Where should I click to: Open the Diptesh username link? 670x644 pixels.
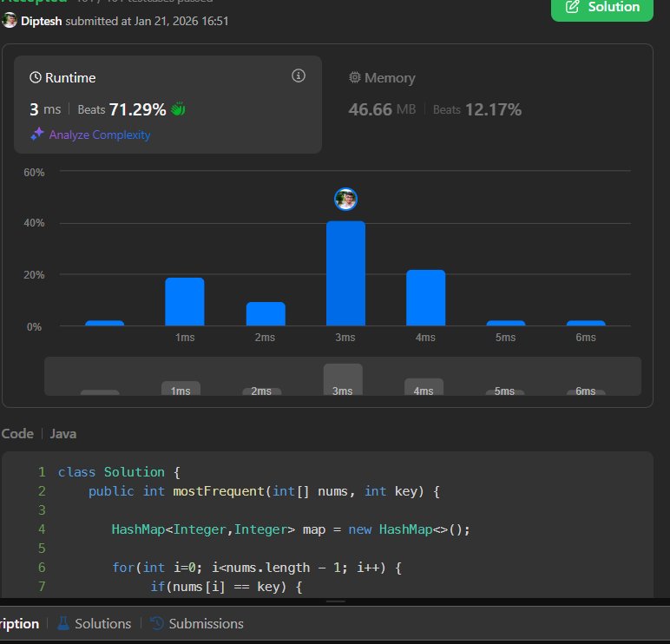click(x=42, y=21)
